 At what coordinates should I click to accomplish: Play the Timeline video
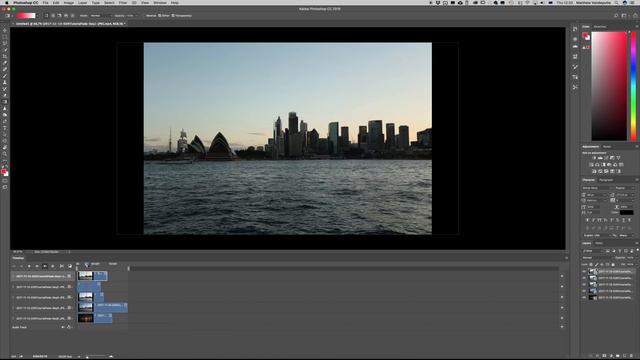(29, 266)
